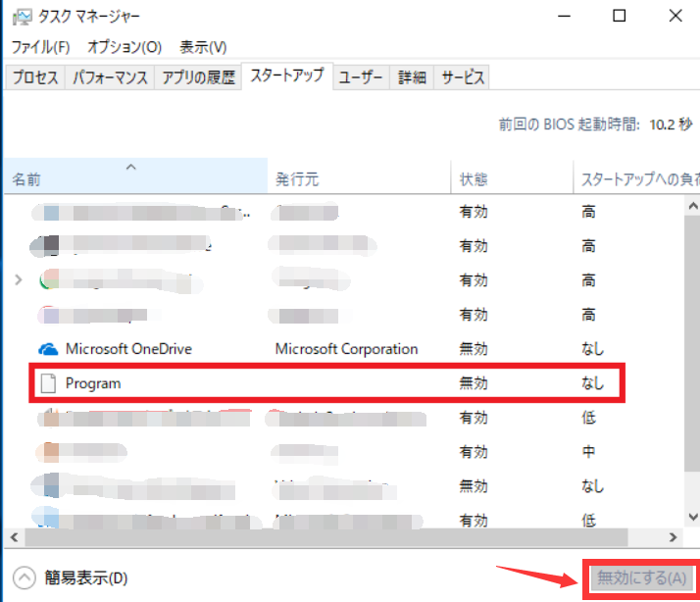Go to the 詳細 tab
Viewport: 700px width, 602px height.
[412, 77]
